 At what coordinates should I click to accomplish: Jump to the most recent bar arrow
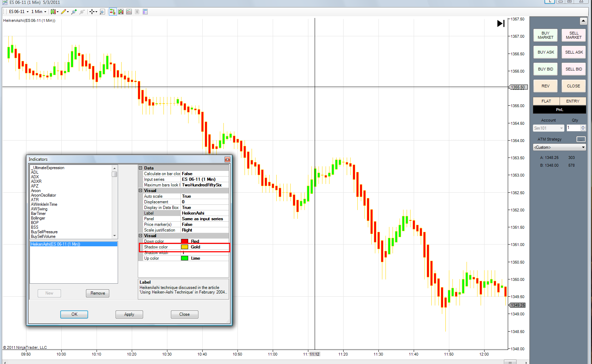point(501,23)
